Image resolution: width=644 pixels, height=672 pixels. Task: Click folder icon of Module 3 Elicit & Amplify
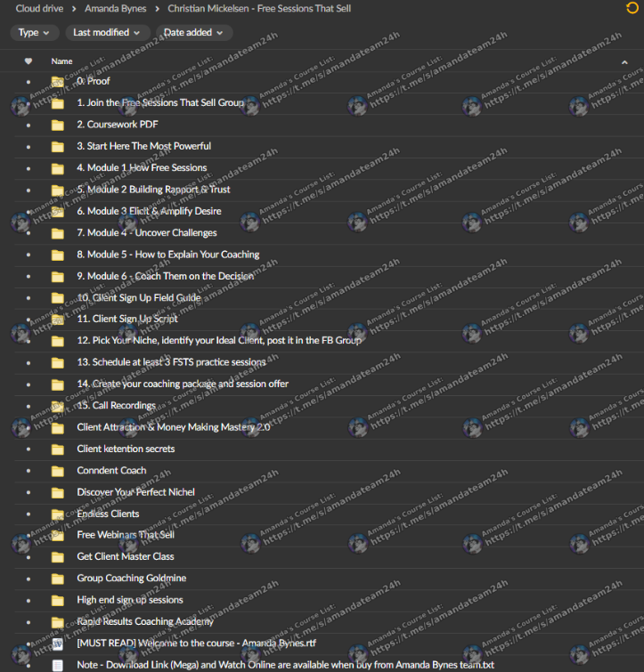[58, 211]
